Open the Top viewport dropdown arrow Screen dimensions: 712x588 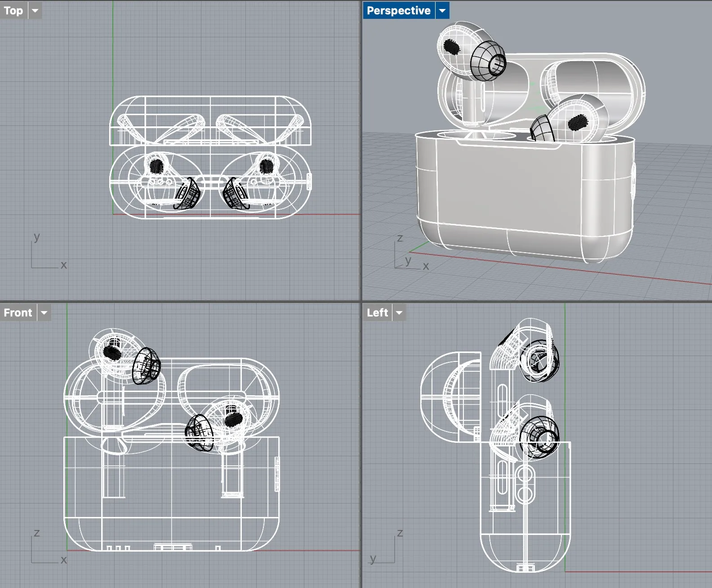coord(35,10)
